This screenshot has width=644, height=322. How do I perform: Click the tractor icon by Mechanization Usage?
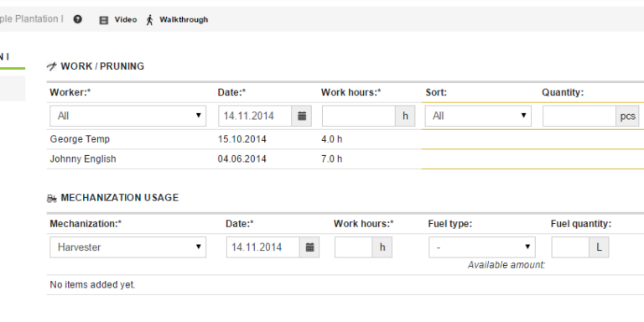pos(52,199)
